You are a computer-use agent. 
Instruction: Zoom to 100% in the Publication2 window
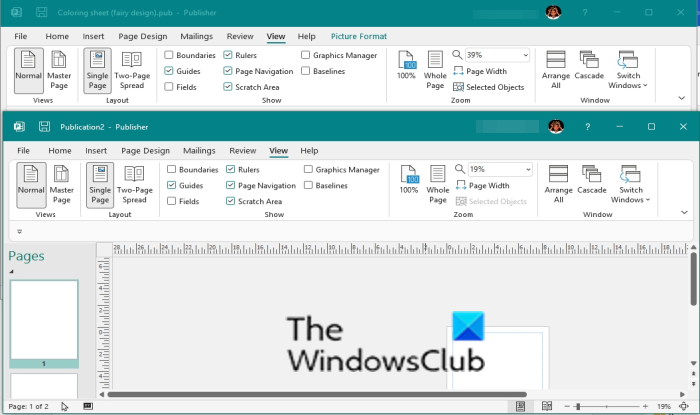[x=408, y=179]
